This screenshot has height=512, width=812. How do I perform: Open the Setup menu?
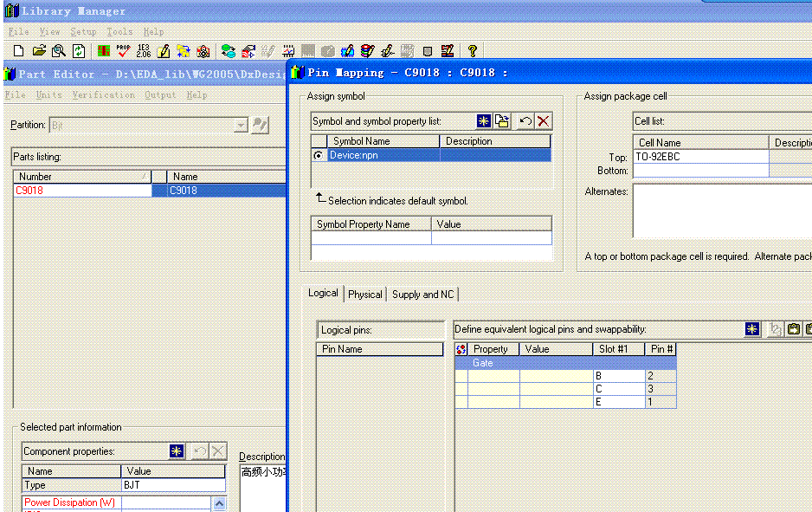[83, 31]
